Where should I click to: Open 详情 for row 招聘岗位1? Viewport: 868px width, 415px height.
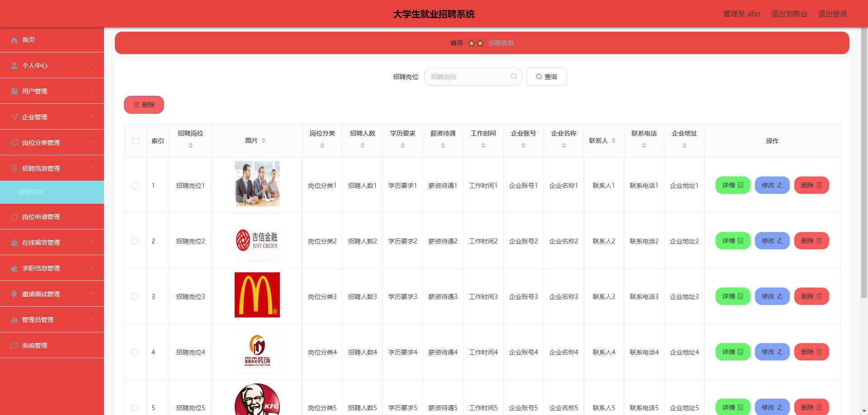point(733,185)
